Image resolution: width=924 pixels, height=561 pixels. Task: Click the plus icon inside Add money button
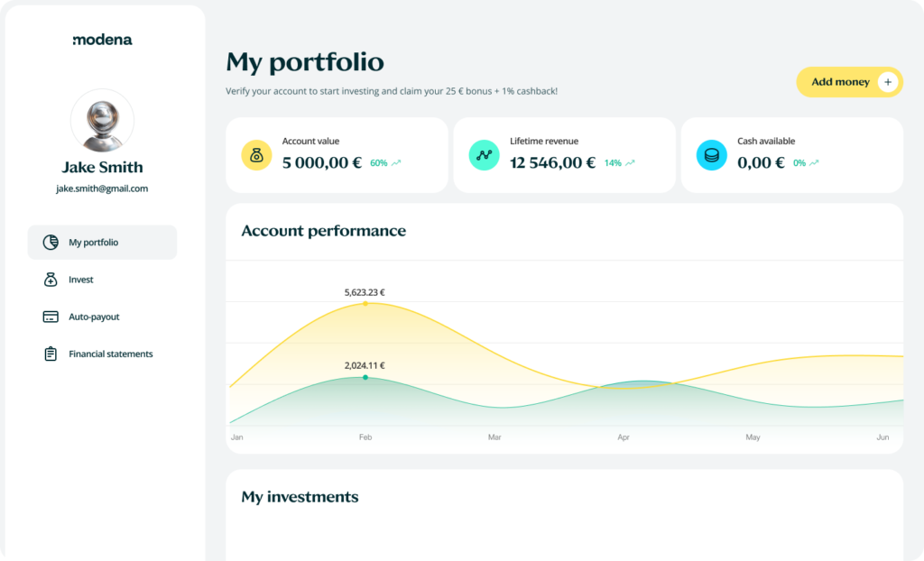[x=887, y=81]
